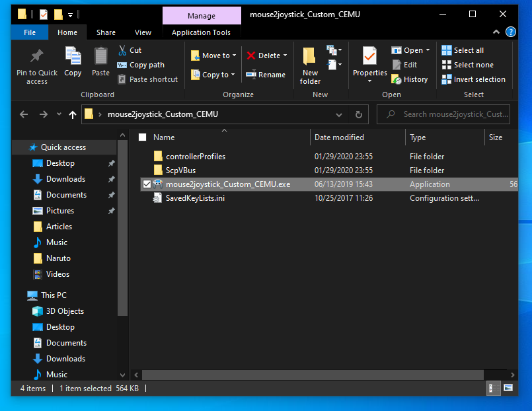Select the ScpVBus folder

(x=180, y=170)
